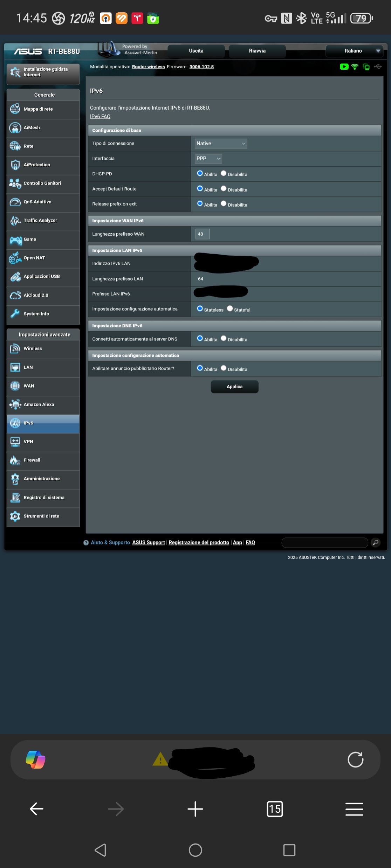
Task: Open the LAN settings icon
Action: (15, 367)
